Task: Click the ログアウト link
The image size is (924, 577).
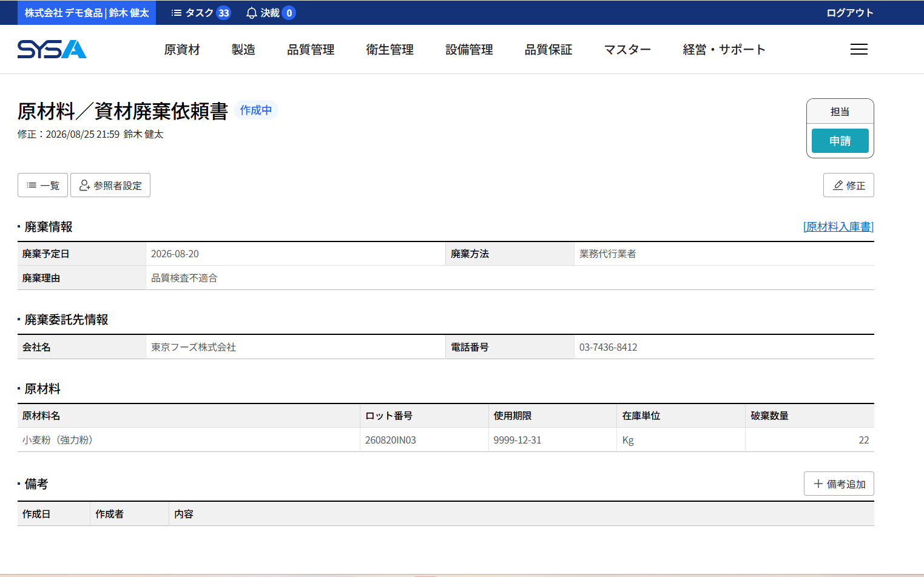Action: (x=850, y=13)
